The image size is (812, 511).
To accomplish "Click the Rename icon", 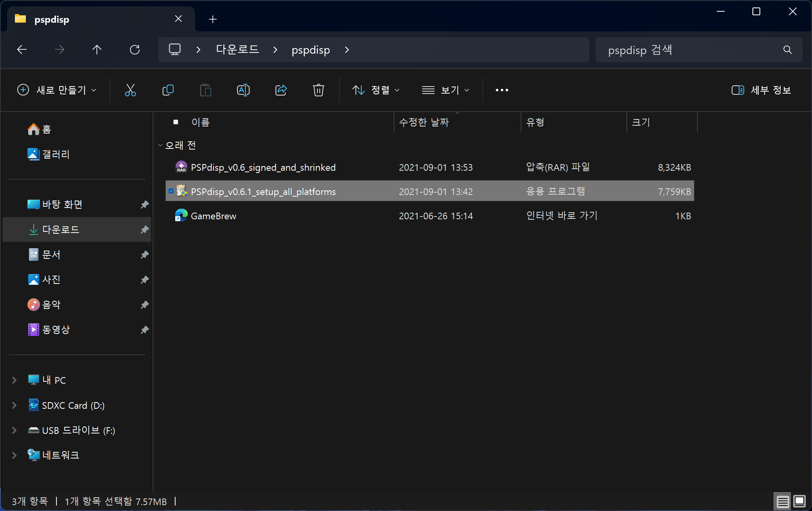I will pyautogui.click(x=243, y=90).
